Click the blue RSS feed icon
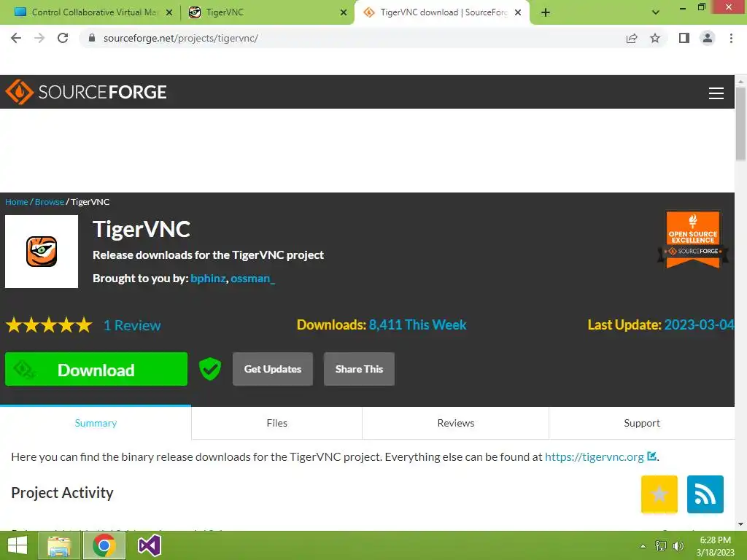The width and height of the screenshot is (747, 560). click(705, 494)
